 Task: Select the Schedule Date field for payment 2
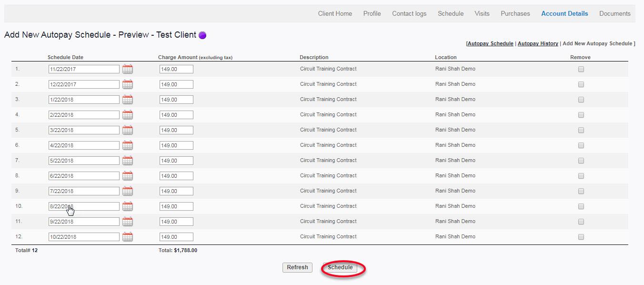84,84
